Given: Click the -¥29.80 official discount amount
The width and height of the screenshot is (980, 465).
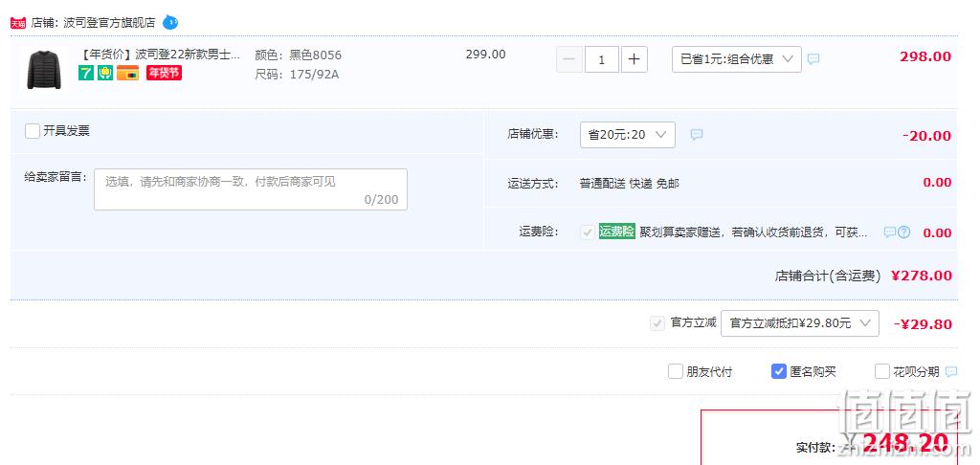Looking at the screenshot, I should click(x=924, y=324).
